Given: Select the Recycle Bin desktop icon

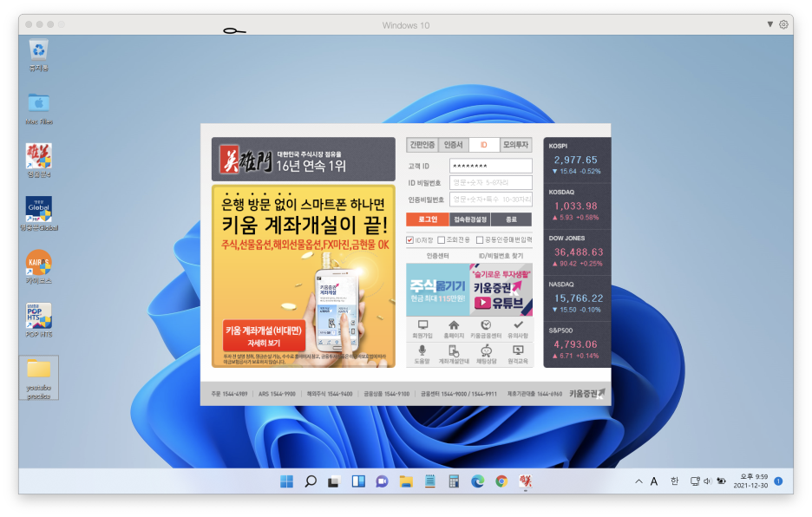Looking at the screenshot, I should [39, 55].
